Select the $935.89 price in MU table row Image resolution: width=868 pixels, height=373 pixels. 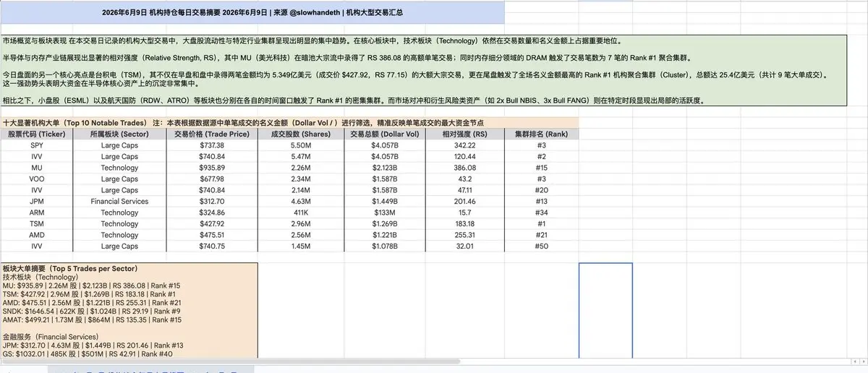[212, 168]
